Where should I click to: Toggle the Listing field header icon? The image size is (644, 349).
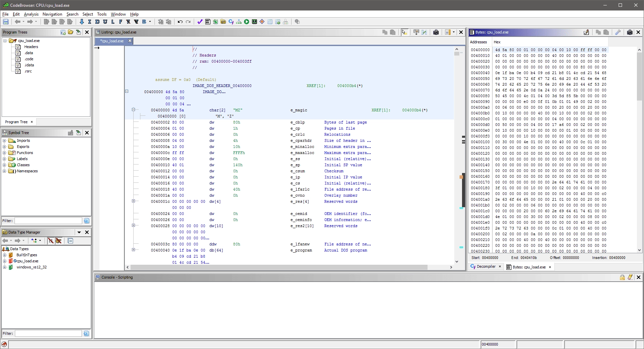[x=416, y=32]
